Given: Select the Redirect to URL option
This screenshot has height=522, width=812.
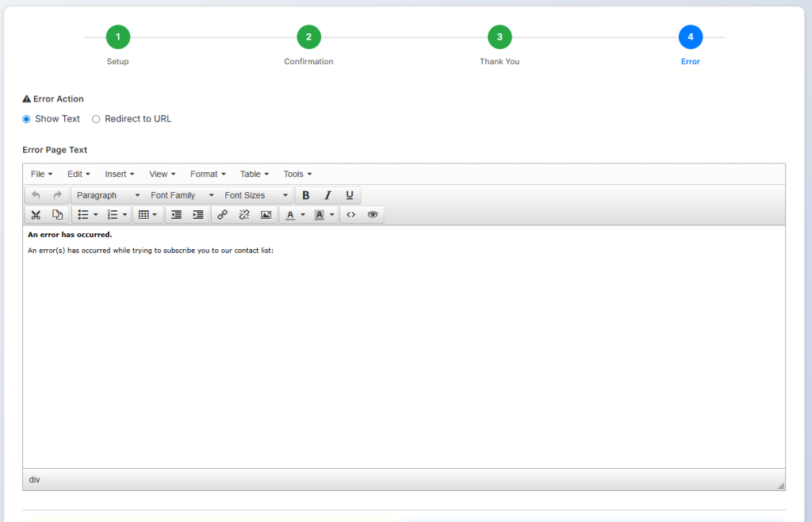Looking at the screenshot, I should tap(97, 119).
